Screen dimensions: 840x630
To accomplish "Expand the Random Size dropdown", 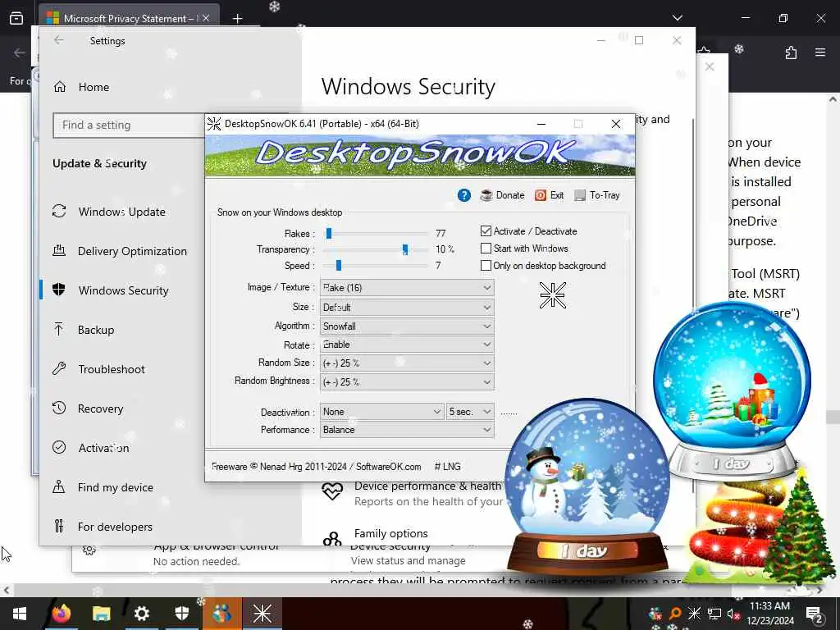I will (x=407, y=363).
